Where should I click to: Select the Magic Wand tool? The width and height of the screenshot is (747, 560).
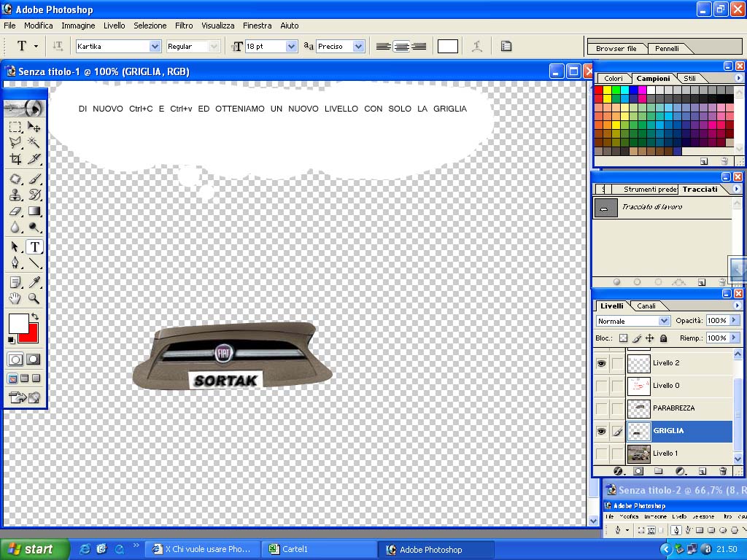pyautogui.click(x=34, y=142)
